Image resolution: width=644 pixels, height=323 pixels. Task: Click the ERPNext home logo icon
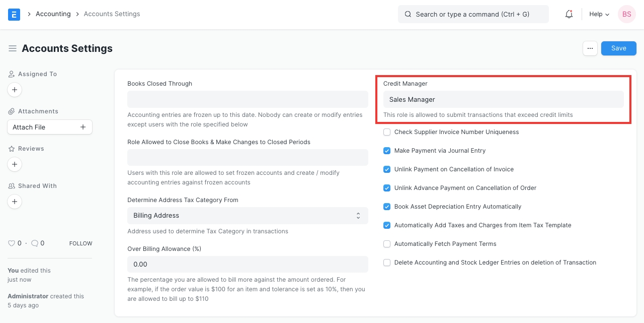click(14, 14)
